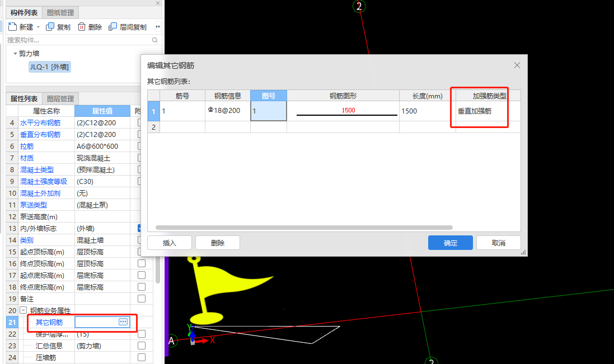Click the 混凝土类型 property name
The image size is (614, 364).
[37, 169]
